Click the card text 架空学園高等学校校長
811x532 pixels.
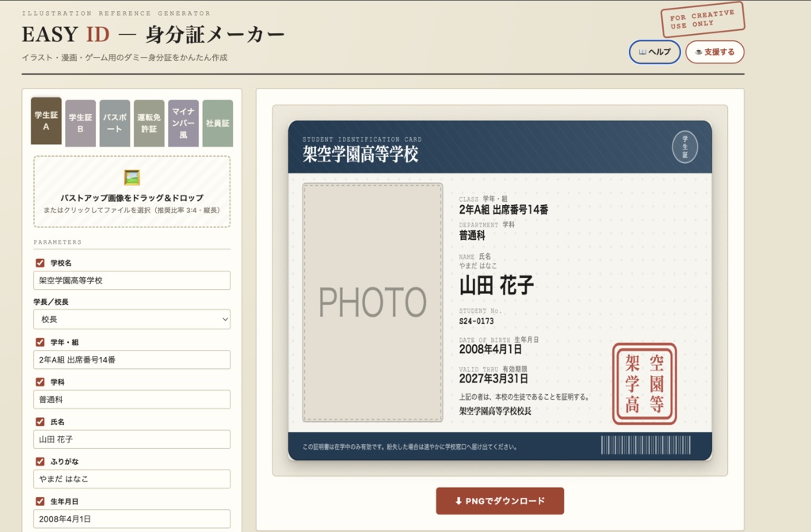[495, 411]
